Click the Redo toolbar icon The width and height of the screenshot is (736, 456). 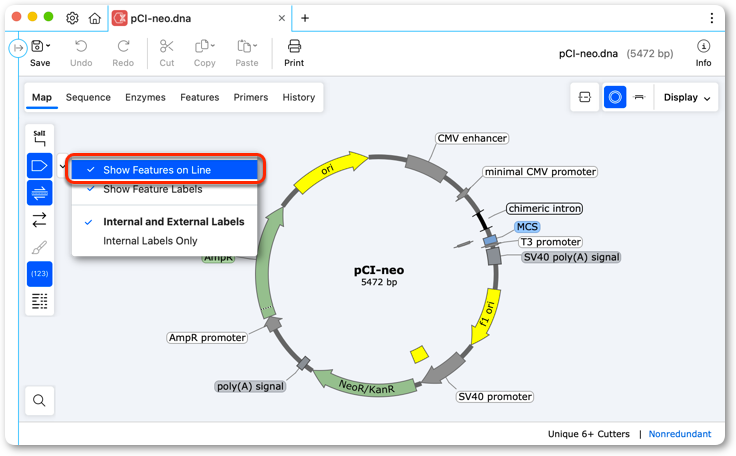(123, 46)
